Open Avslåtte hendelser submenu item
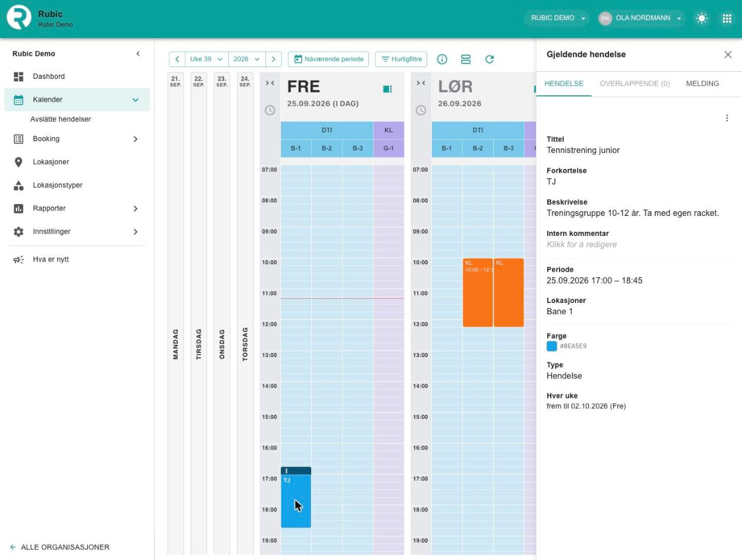 pos(61,119)
